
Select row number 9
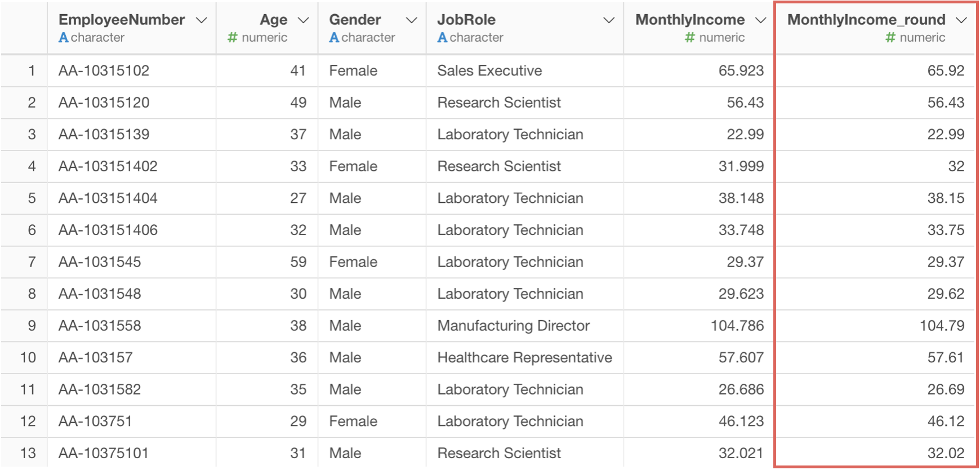coord(32,326)
